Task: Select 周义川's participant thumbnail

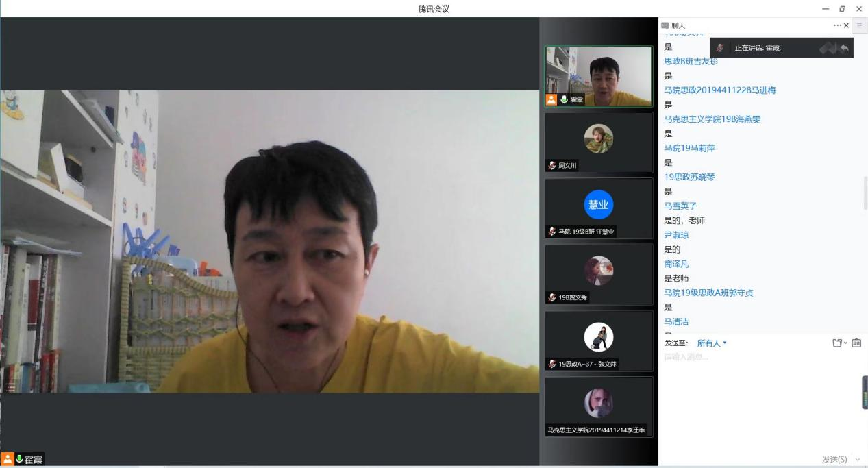Action: point(599,142)
